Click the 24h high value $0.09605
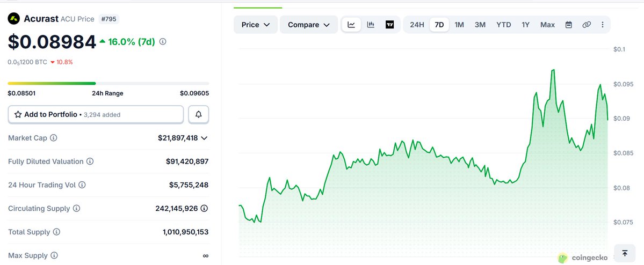This screenshot has height=265, width=644. 194,93
